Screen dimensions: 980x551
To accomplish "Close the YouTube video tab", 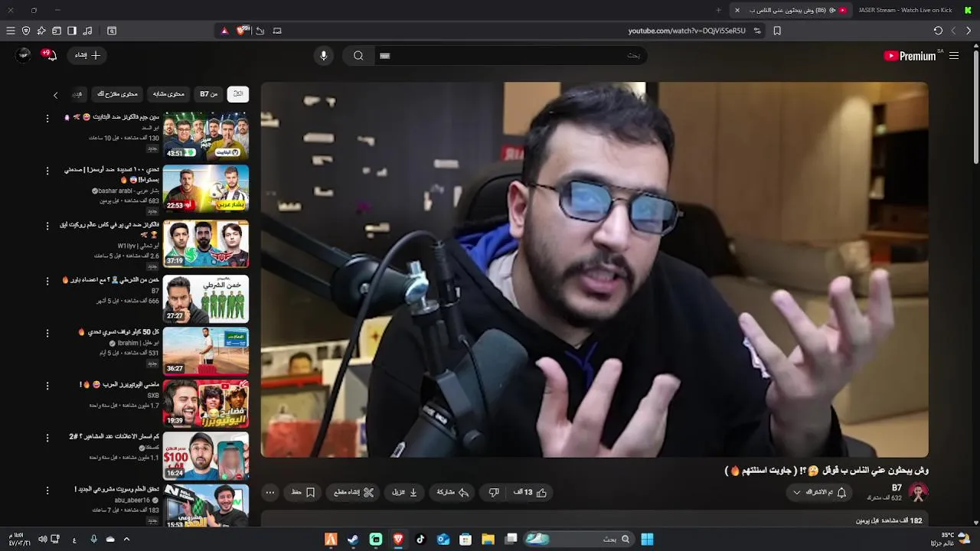I will click(737, 10).
